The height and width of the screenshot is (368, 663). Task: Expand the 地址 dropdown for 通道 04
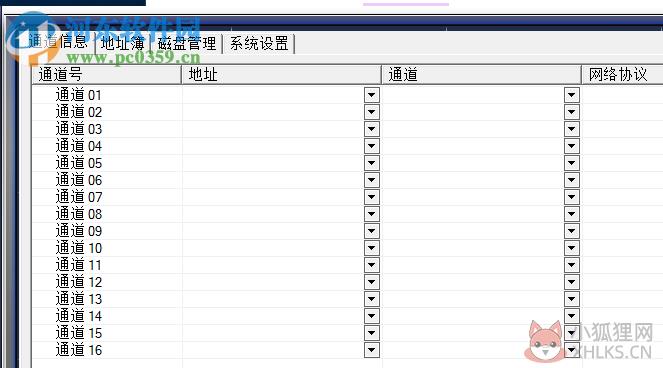coord(372,146)
